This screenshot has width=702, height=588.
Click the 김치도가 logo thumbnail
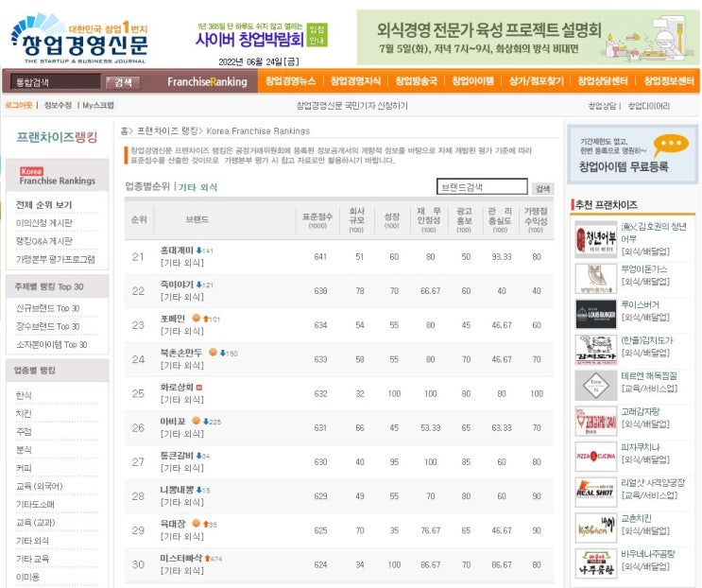pyautogui.click(x=596, y=350)
